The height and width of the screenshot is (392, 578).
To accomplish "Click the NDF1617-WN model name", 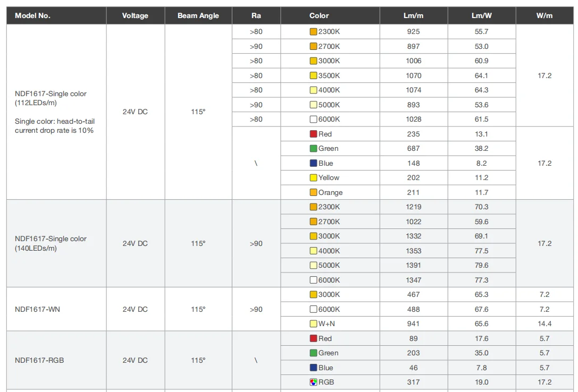I will coord(37,309).
